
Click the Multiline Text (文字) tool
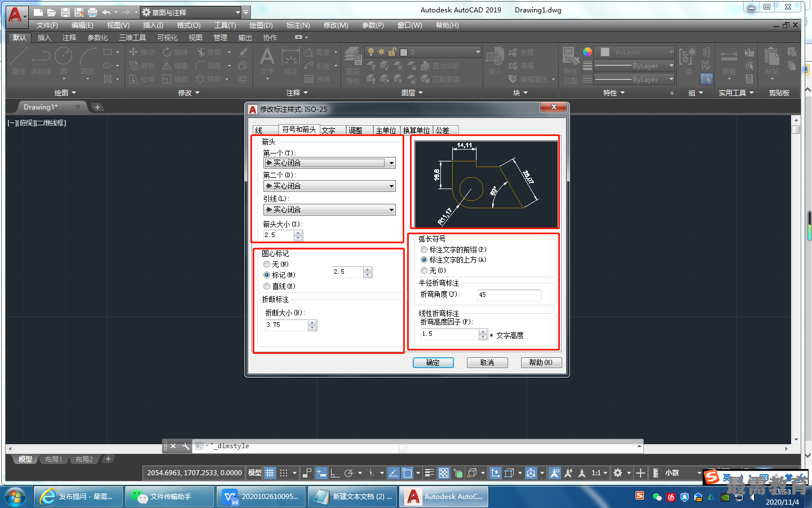(267, 61)
